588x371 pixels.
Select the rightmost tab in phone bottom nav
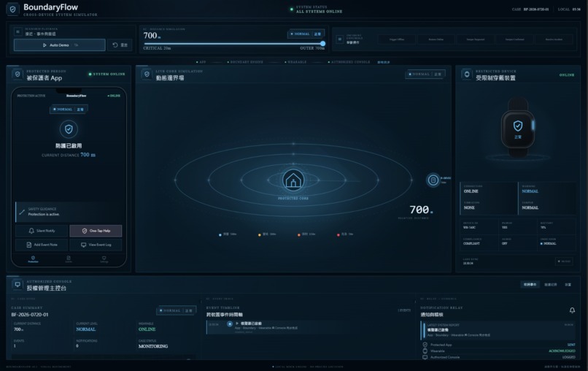(x=104, y=259)
